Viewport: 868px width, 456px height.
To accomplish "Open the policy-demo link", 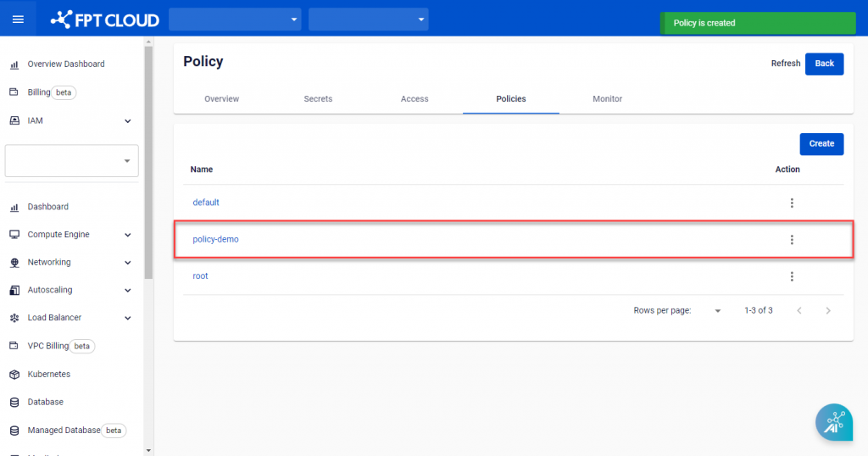I will [215, 240].
